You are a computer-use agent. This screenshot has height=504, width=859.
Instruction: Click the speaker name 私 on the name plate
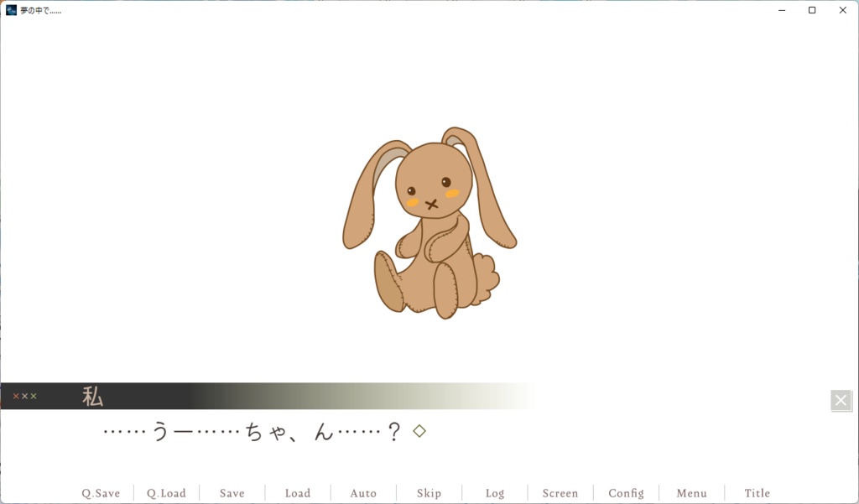pos(92,396)
